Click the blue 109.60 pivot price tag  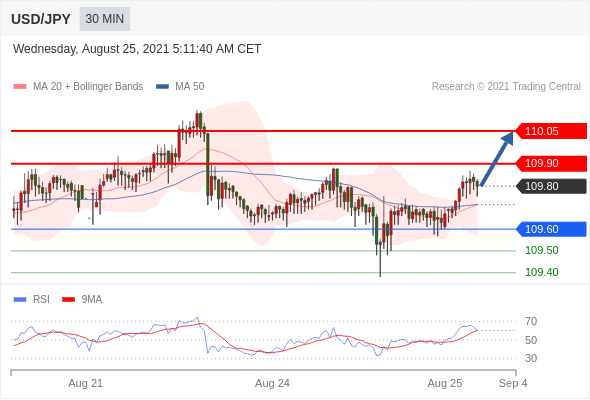551,229
